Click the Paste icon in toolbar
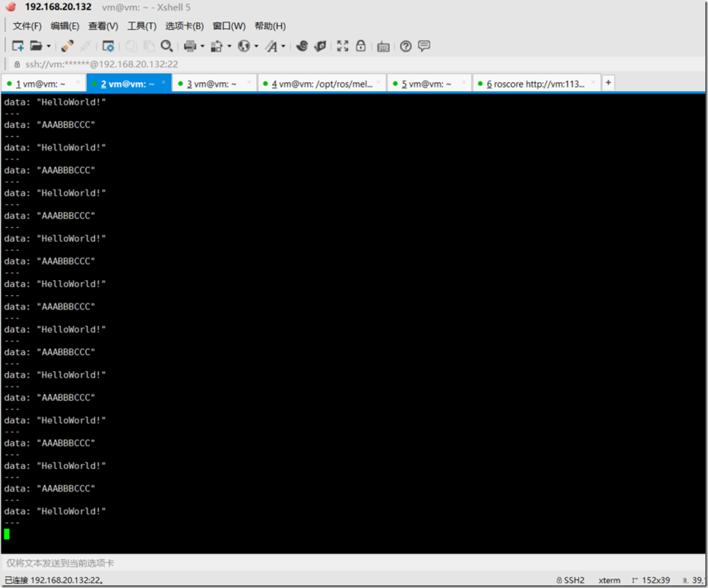This screenshot has width=708, height=588. tap(149, 46)
